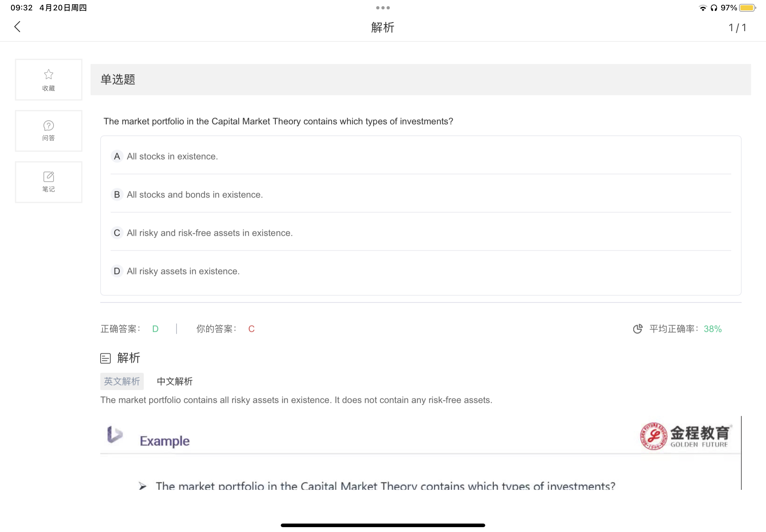This screenshot has height=532, width=766.
Task: Open the Q&A question mark icon (问答)
Action: (x=49, y=126)
